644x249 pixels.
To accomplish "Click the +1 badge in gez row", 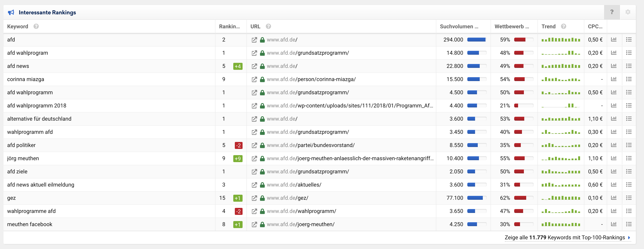I will coord(238,198).
